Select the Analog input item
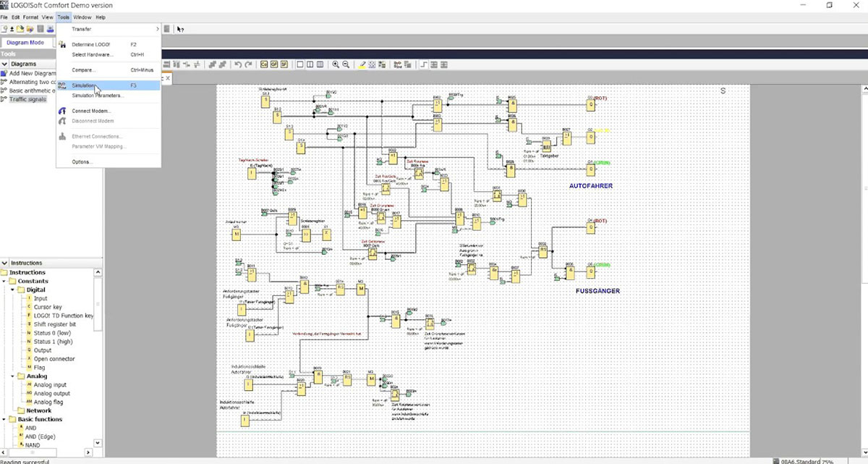The image size is (868, 464). [x=50, y=385]
